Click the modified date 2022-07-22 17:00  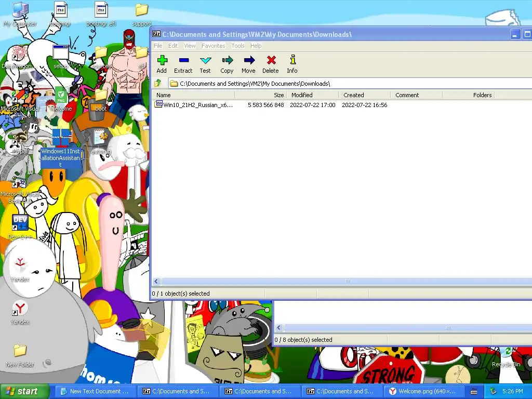[312, 105]
